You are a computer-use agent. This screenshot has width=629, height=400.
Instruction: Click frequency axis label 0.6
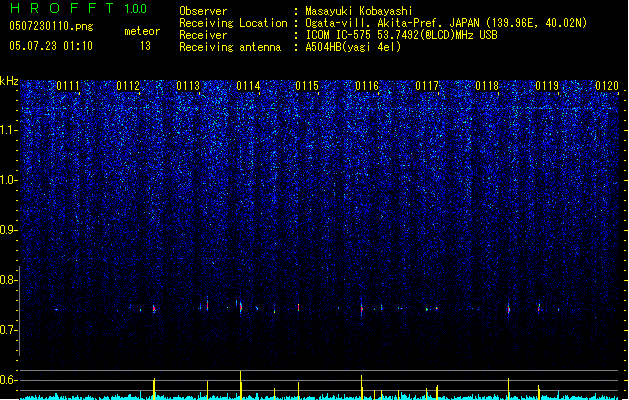click(x=9, y=380)
